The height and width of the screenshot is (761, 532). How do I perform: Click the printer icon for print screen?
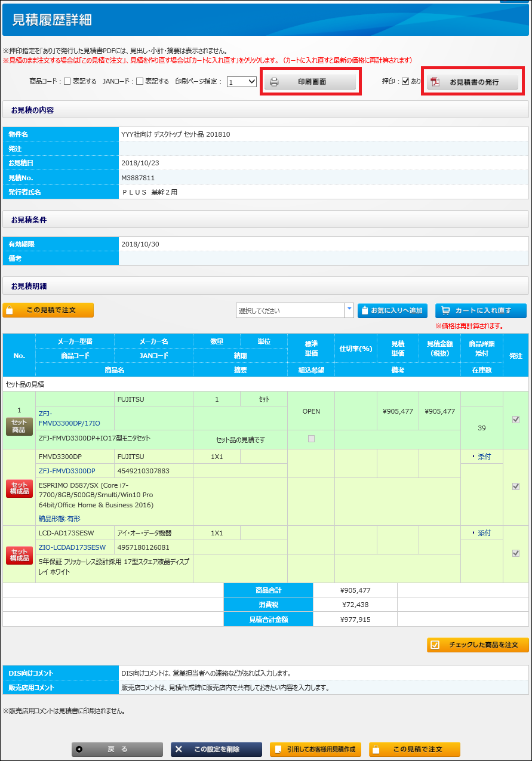click(274, 82)
